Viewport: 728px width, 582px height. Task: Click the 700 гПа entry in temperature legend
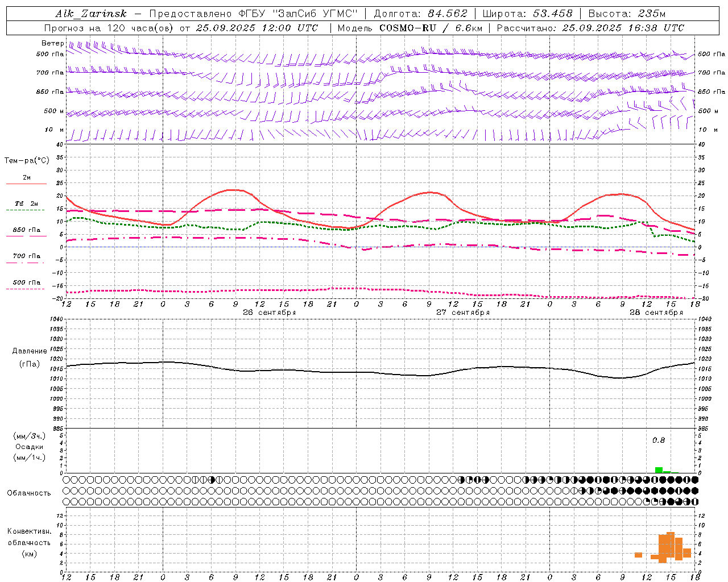click(x=26, y=256)
